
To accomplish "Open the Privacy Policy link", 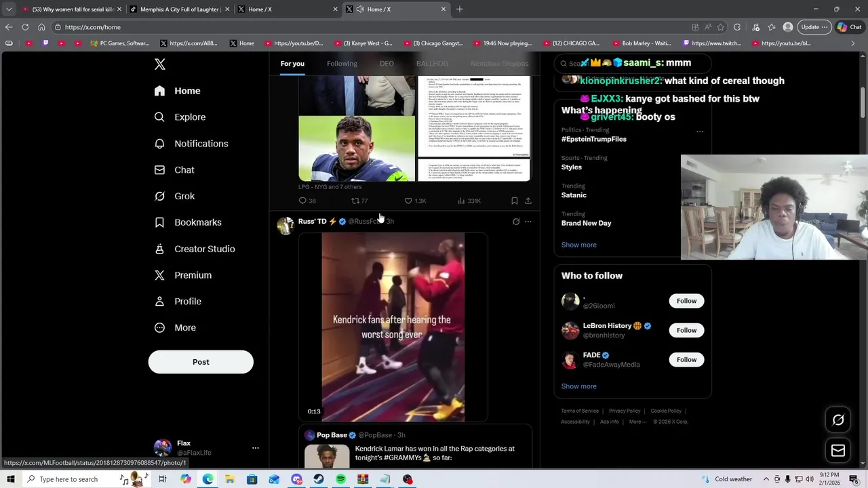I will tap(625, 411).
